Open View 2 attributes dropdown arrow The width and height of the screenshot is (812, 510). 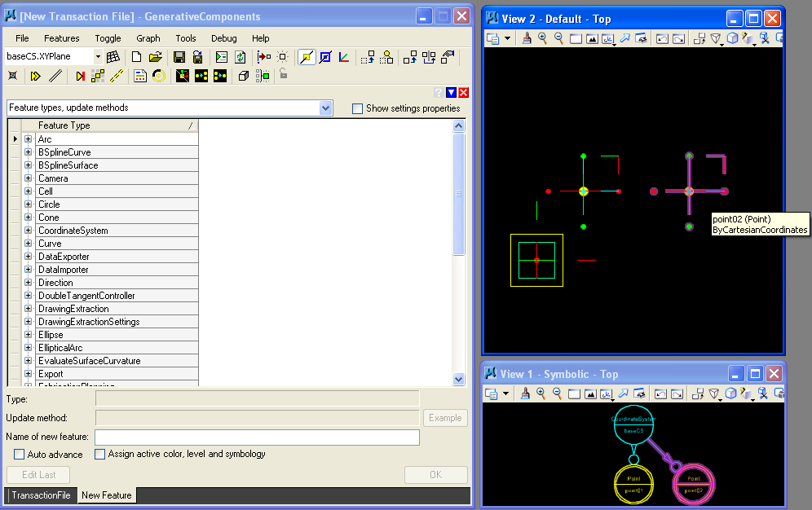507,38
